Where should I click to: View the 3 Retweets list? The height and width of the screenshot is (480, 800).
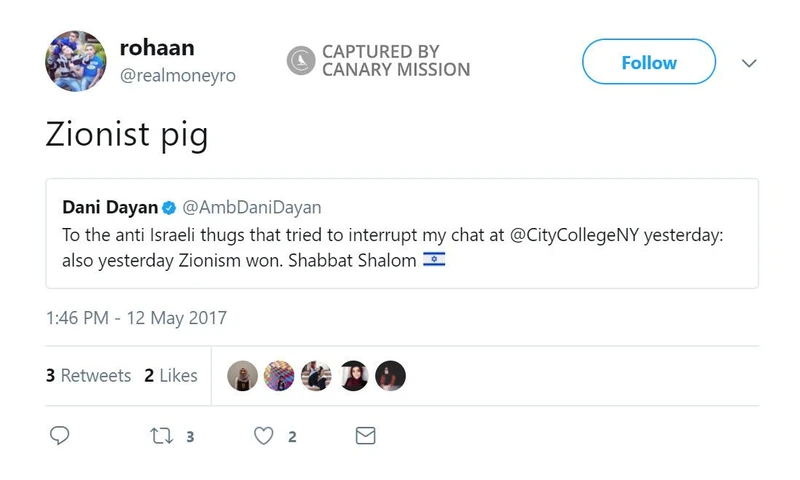88,376
